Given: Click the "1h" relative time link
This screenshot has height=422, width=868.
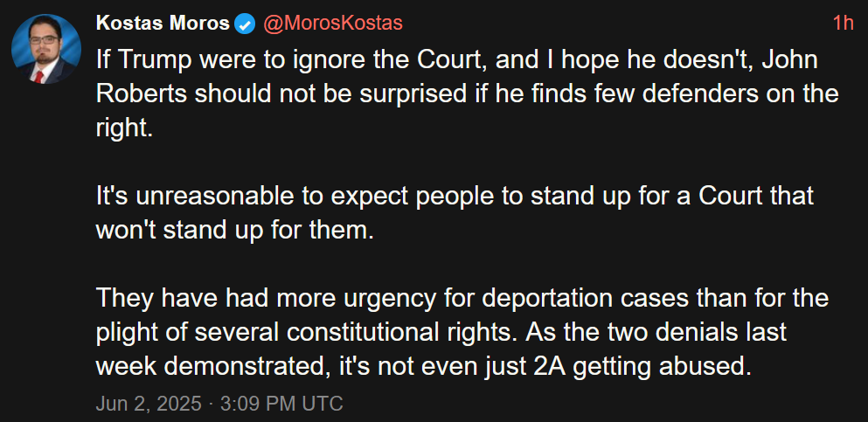Looking at the screenshot, I should click(844, 24).
